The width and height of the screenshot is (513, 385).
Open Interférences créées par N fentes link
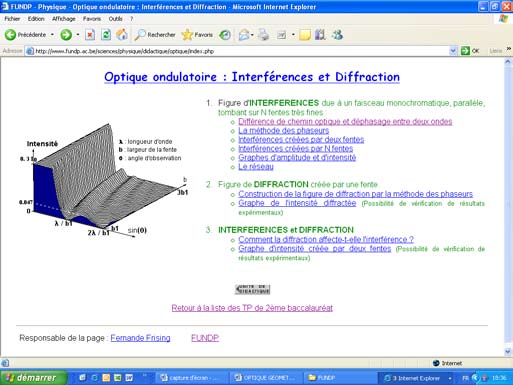pos(295,148)
